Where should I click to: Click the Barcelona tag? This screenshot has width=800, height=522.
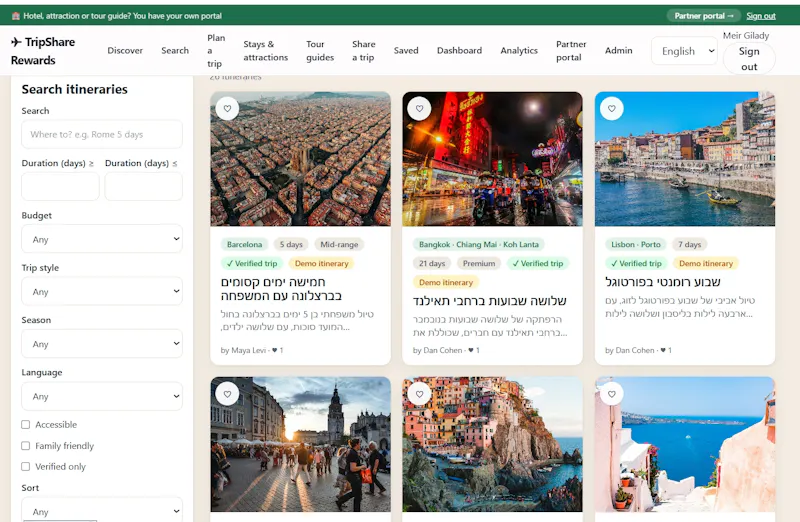point(244,244)
